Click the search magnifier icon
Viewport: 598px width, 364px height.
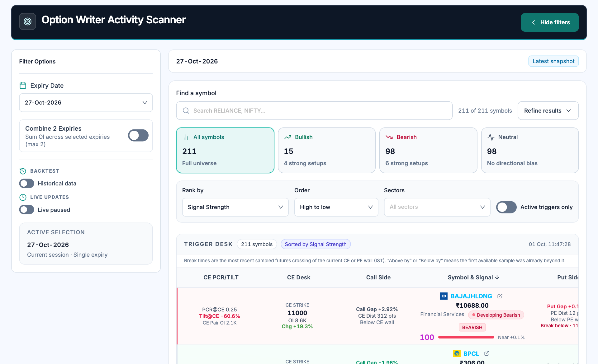coord(186,111)
